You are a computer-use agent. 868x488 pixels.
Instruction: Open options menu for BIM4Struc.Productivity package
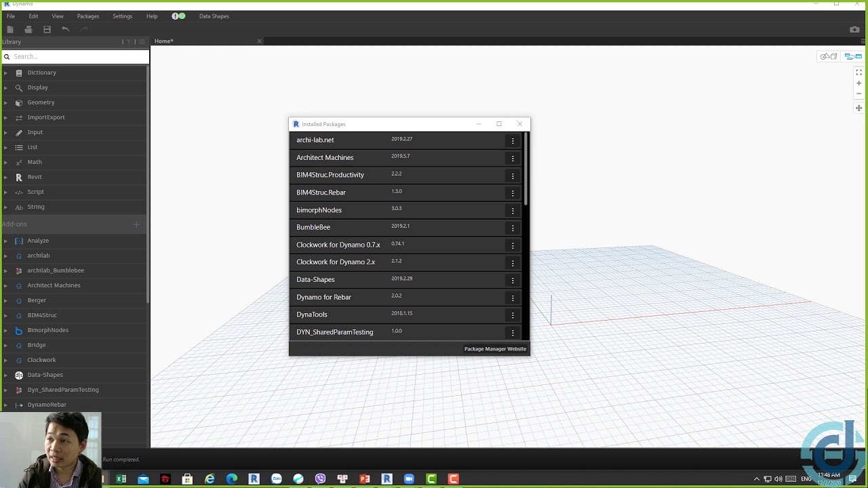coord(513,176)
